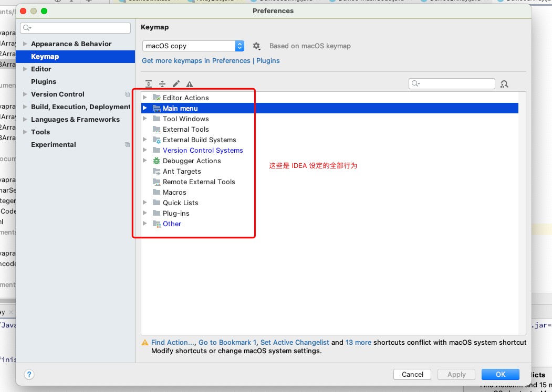The image size is (552, 392).
Task: Click the Debugger Actions bug icon
Action: pyautogui.click(x=157, y=161)
